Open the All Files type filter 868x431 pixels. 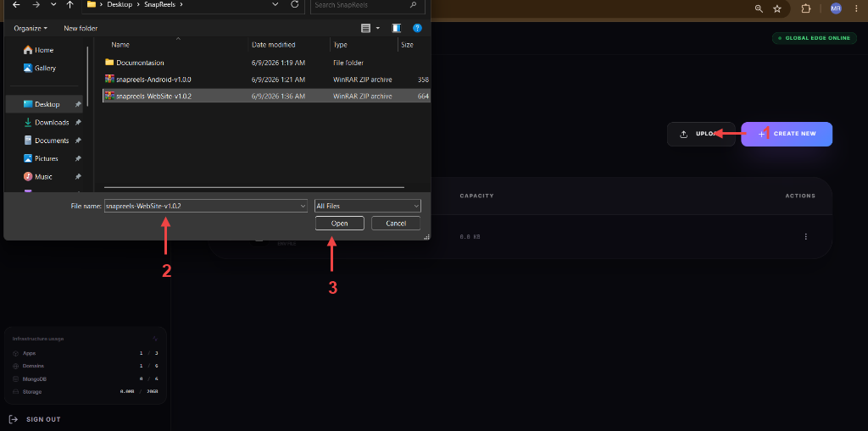368,206
